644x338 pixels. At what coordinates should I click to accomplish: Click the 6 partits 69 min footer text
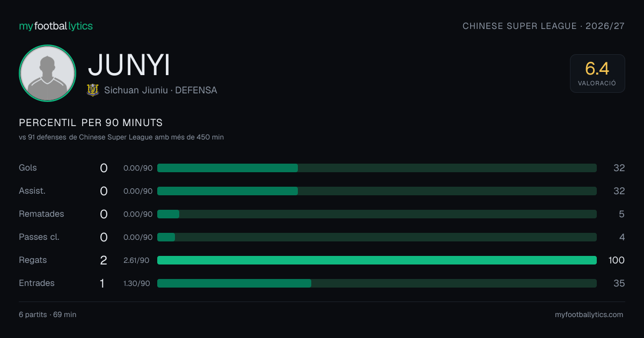(47, 315)
